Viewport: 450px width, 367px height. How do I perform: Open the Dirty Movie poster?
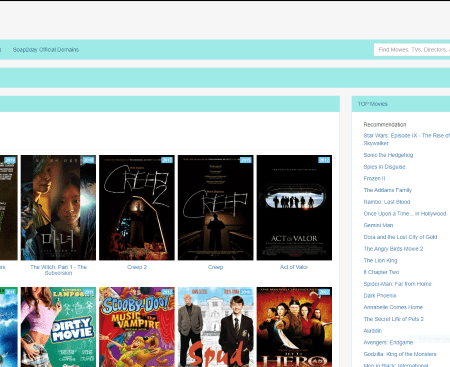[x=58, y=327]
